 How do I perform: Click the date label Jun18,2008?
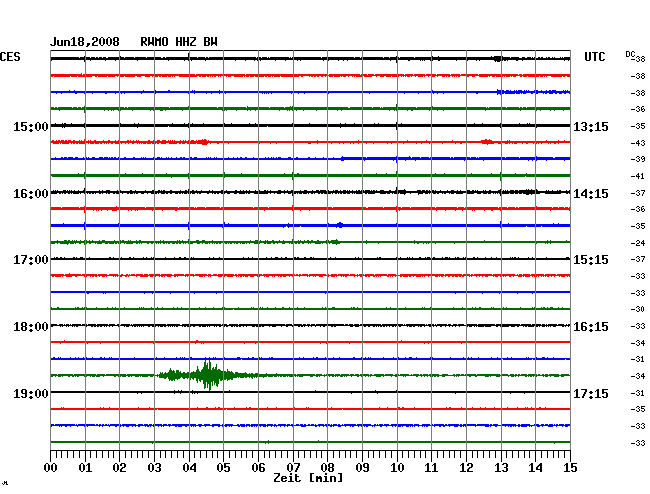(85, 42)
